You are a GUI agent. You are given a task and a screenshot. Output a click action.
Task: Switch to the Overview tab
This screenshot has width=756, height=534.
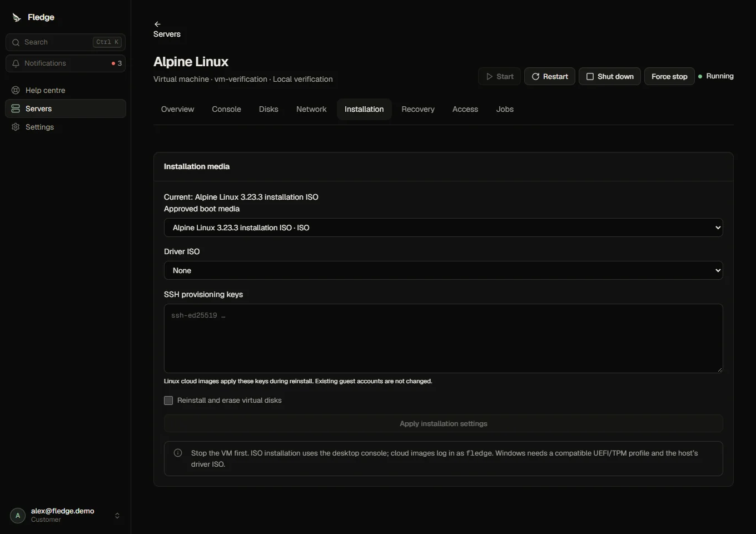(x=177, y=110)
